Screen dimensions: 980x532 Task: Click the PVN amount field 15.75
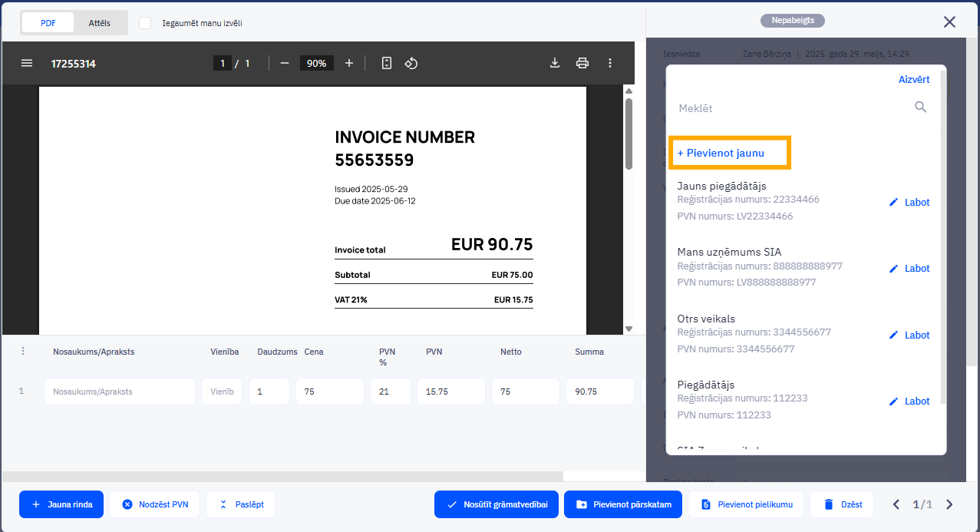[x=451, y=392]
